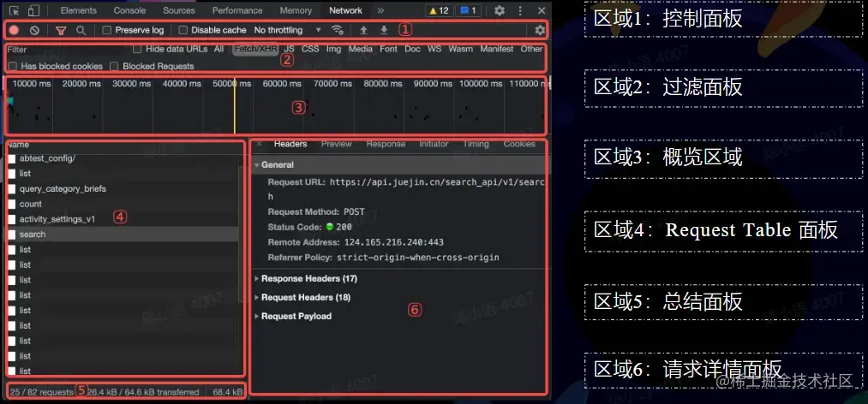Open network settings gear in control row

540,31
